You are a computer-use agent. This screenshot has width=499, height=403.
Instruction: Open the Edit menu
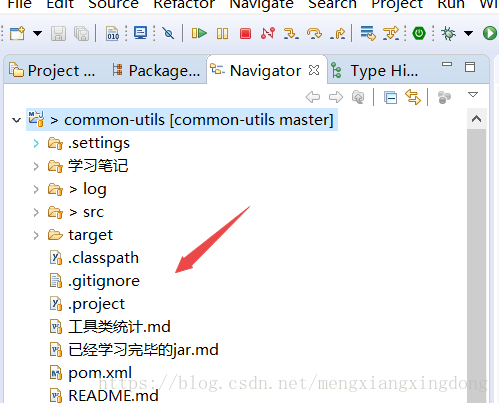60,4
